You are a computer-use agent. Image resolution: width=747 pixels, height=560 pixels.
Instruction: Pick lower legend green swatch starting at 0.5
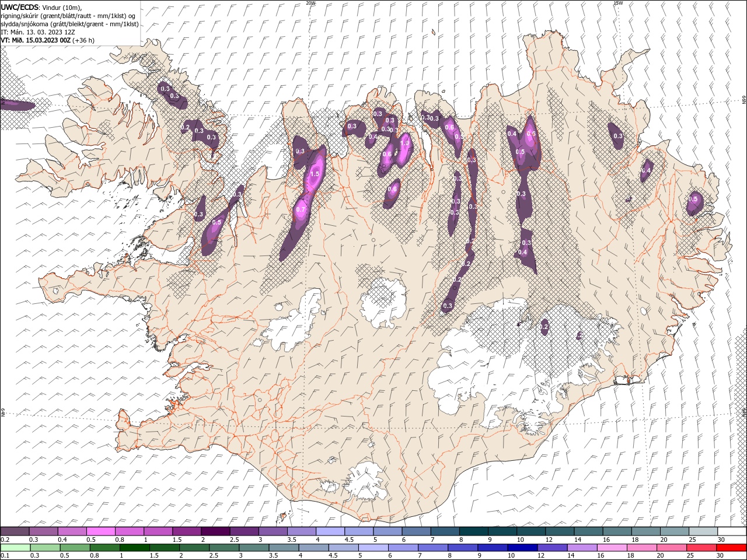(75, 548)
